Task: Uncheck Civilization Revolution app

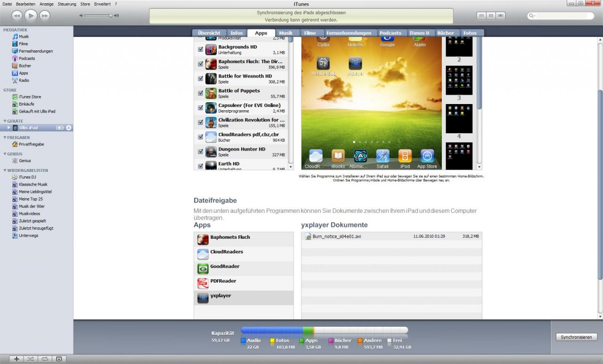Action: tap(201, 122)
